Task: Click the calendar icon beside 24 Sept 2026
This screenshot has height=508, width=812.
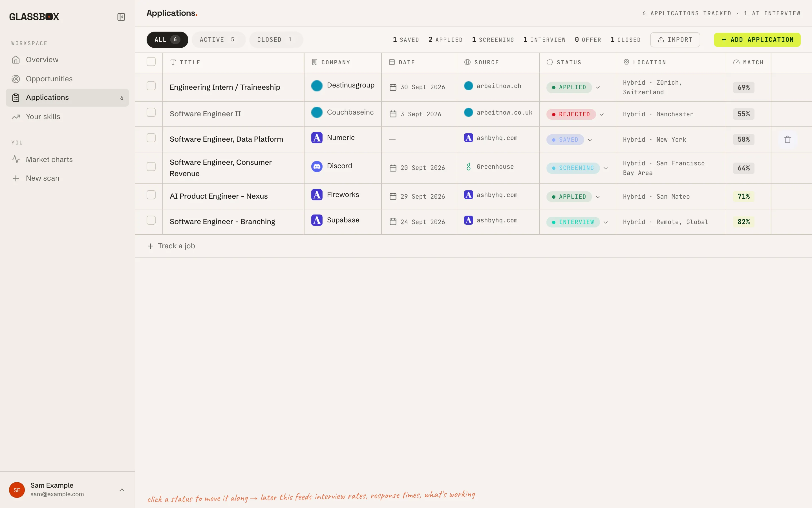Action: 393,222
